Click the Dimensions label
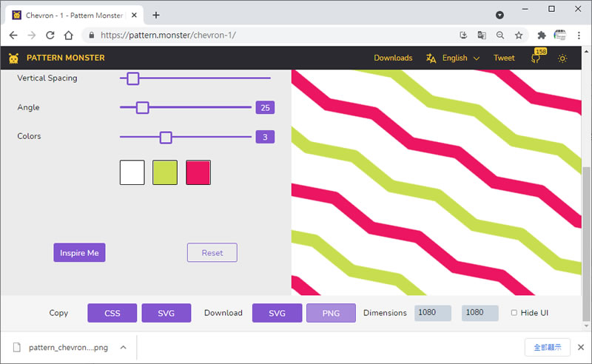This screenshot has height=364, width=592. 385,313
